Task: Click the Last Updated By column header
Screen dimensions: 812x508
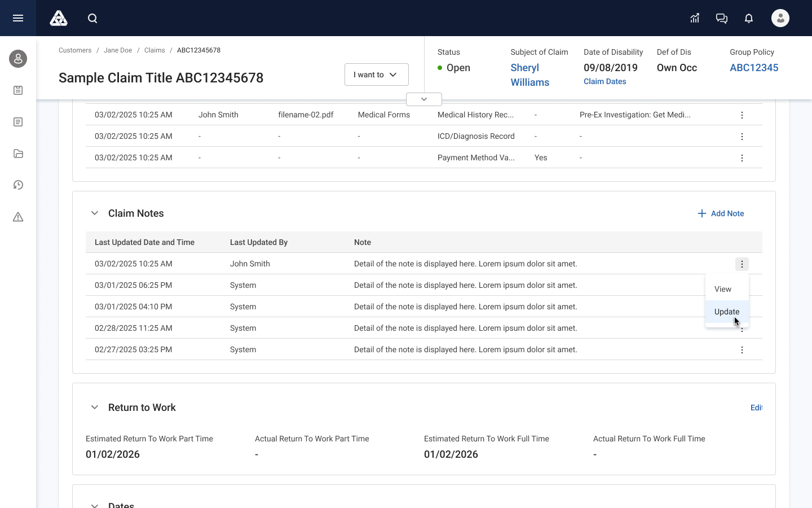Action: coord(259,242)
